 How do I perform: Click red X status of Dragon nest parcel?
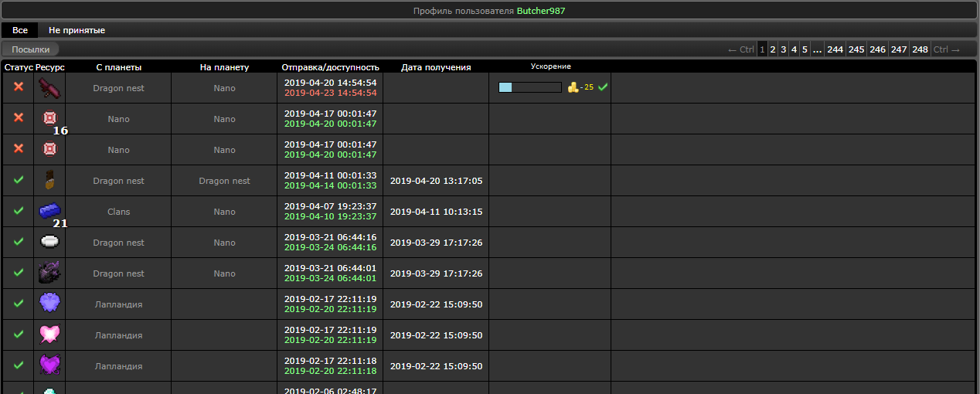[x=19, y=87]
